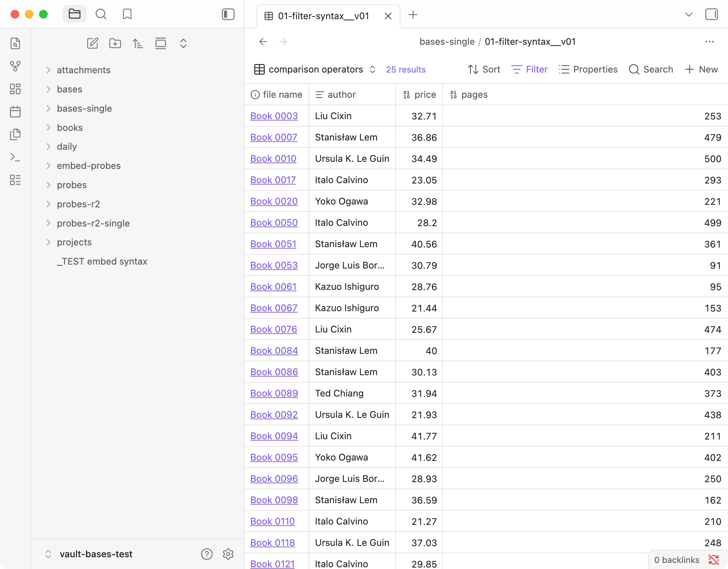Open the _TEST embed syntax note
This screenshot has width=728, height=569.
point(102,261)
